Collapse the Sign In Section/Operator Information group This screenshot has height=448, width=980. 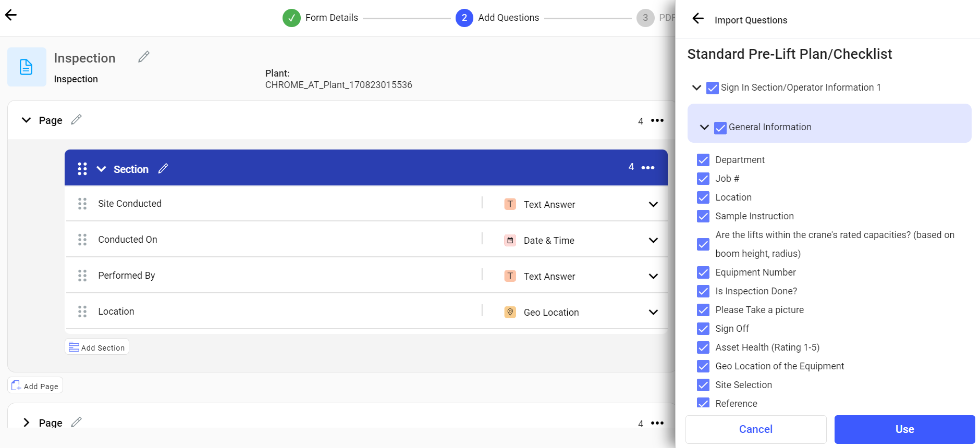coord(696,88)
